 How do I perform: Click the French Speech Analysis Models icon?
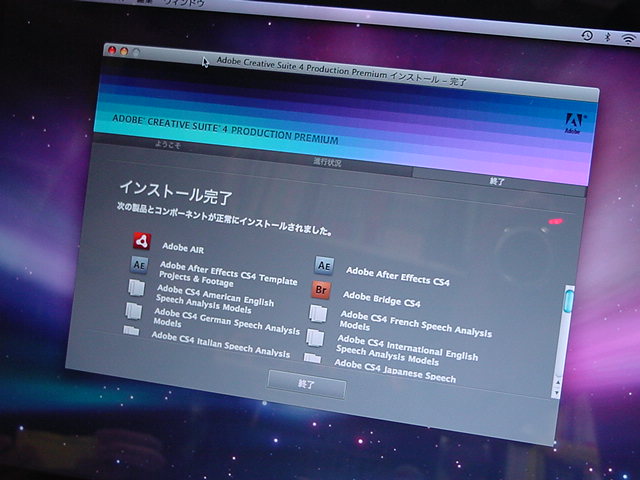tap(318, 314)
